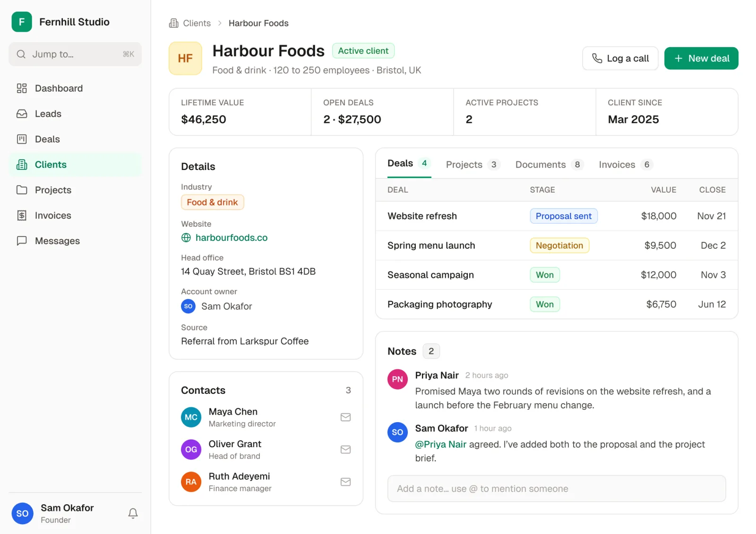Open the Packaging photography deal
This screenshot has height=534, width=756.
tap(557, 304)
